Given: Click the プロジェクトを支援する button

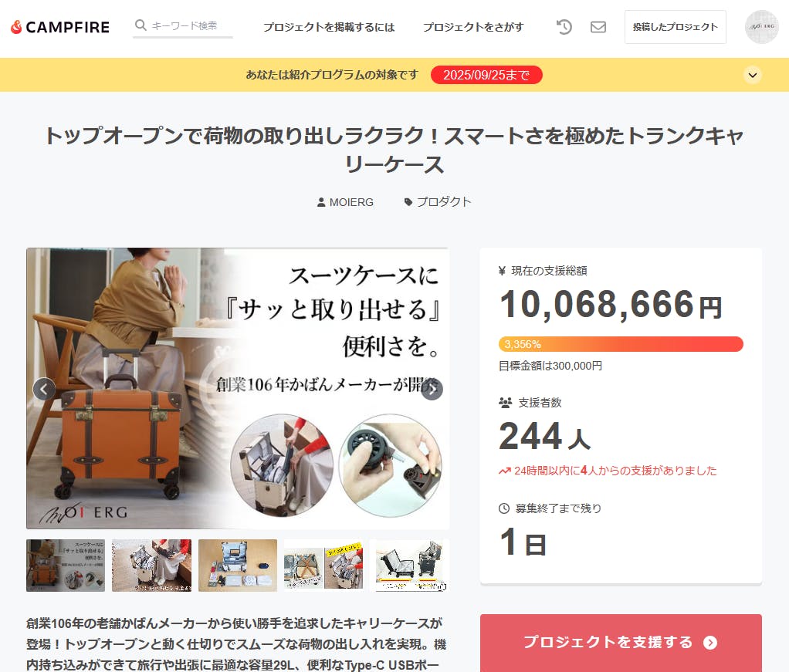Looking at the screenshot, I should (621, 643).
